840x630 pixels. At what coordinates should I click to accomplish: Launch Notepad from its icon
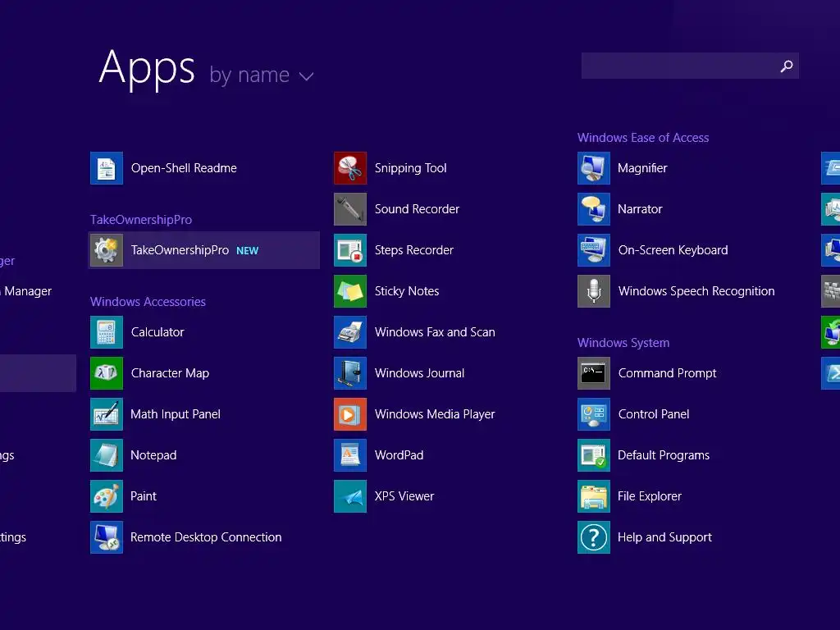[106, 455]
